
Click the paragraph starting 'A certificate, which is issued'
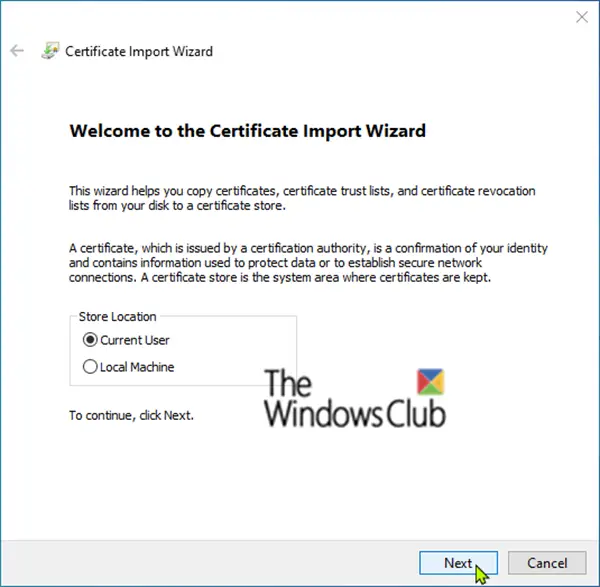pos(308,263)
